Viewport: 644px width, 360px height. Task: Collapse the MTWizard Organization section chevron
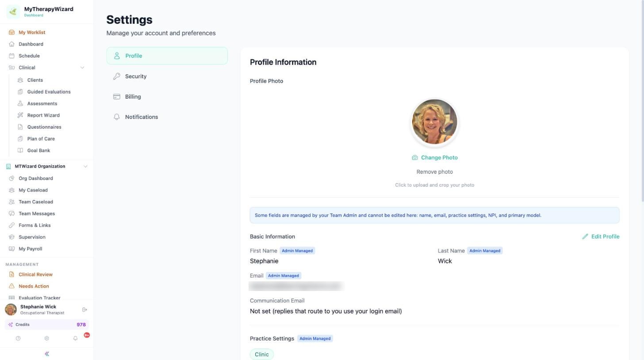(x=85, y=166)
